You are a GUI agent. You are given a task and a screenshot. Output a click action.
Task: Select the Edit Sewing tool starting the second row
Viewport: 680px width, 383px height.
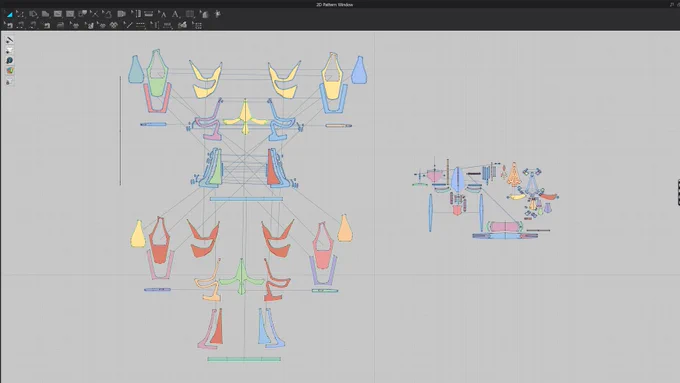coord(9,26)
